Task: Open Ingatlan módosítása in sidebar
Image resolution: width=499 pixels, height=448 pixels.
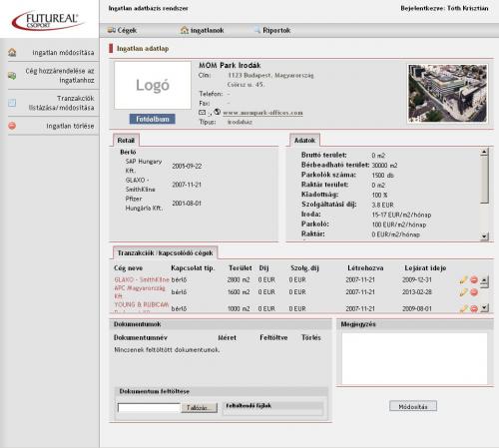Action: 63,53
